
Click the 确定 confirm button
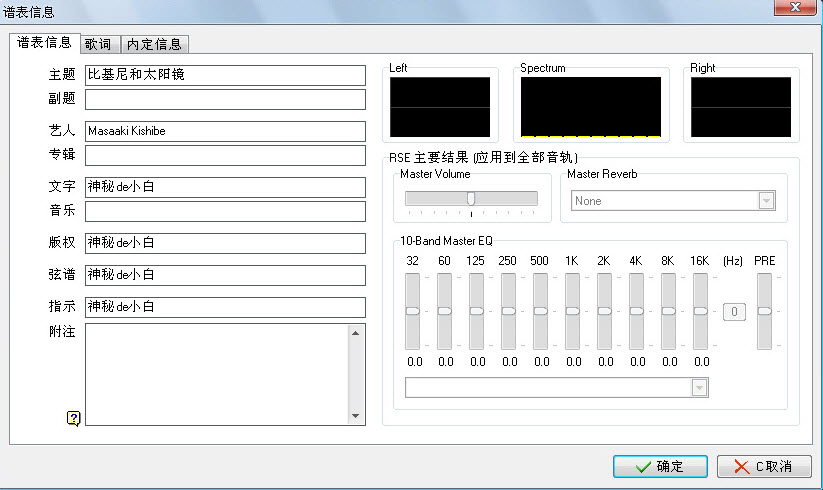660,466
